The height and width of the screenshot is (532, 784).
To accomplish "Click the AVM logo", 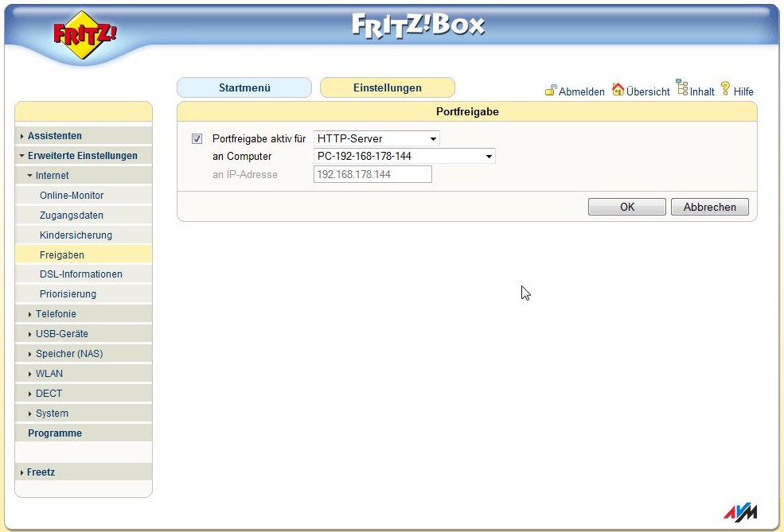I will tap(740, 513).
